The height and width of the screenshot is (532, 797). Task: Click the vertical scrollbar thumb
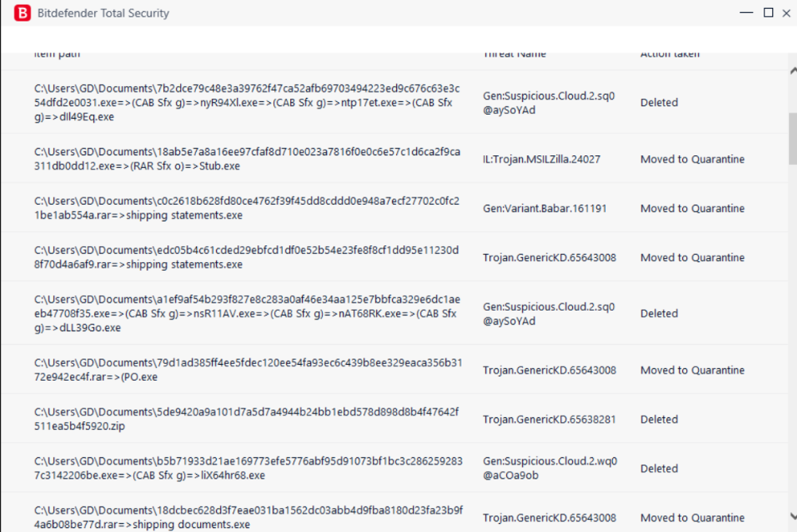click(793, 139)
